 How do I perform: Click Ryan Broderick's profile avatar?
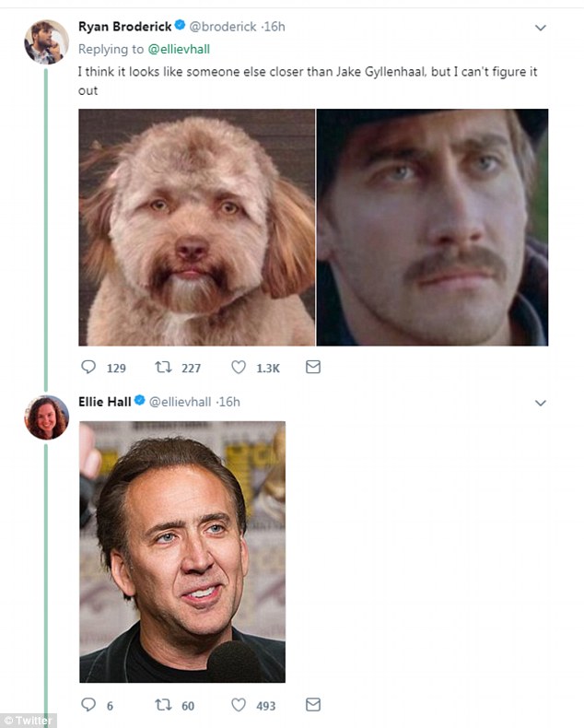tap(46, 41)
